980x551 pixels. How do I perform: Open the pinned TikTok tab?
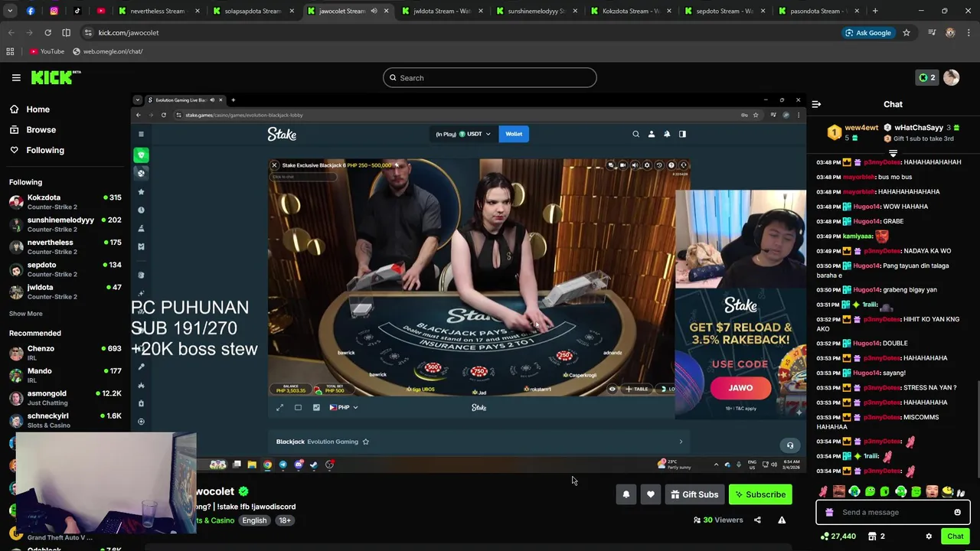(77, 11)
